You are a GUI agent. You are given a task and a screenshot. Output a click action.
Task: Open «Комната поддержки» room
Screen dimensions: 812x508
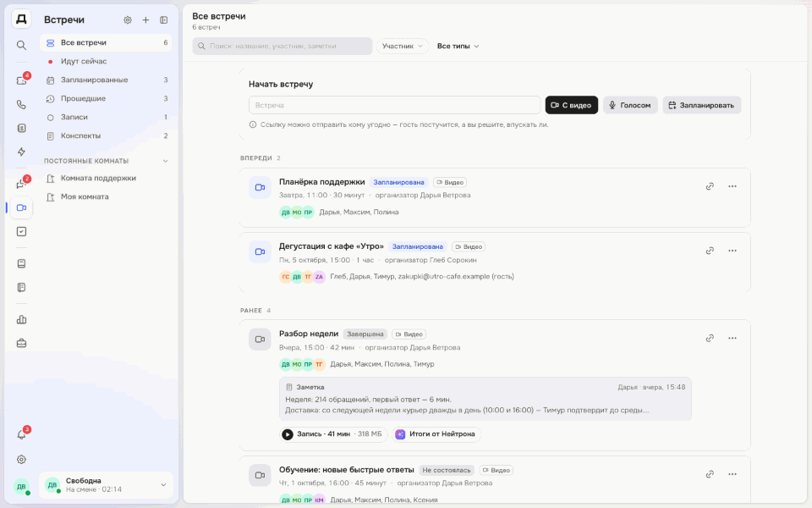click(x=106, y=178)
